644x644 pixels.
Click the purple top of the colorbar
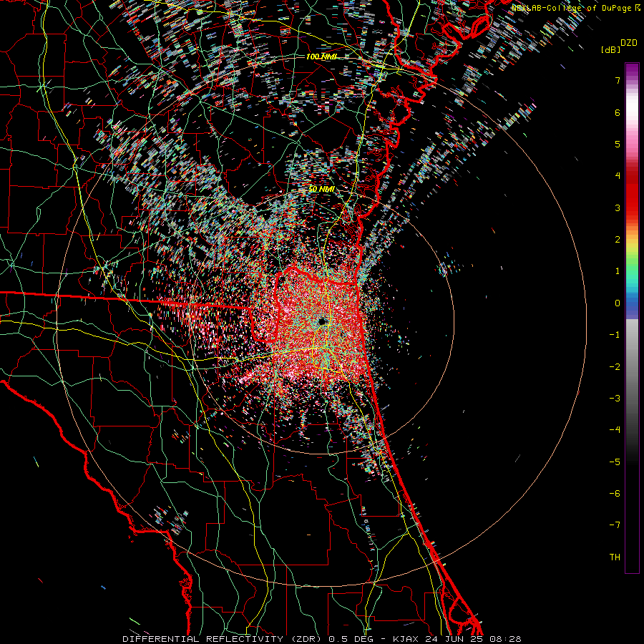(632, 70)
